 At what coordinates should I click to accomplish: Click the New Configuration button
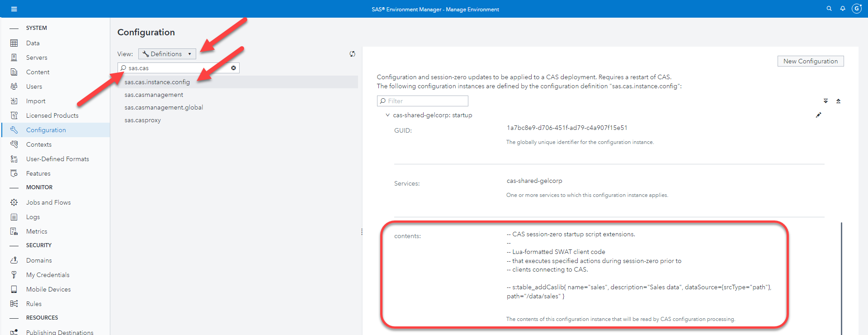click(x=811, y=61)
